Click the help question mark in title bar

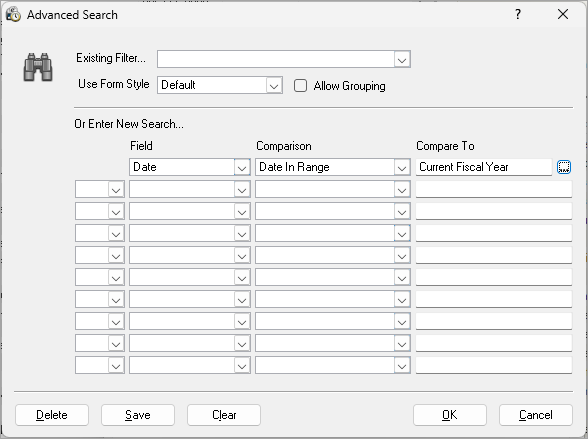518,14
